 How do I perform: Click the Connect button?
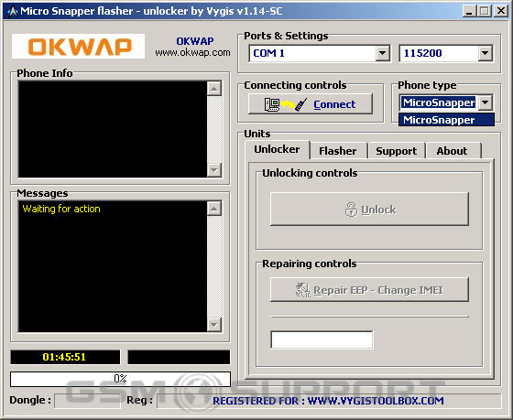point(311,104)
